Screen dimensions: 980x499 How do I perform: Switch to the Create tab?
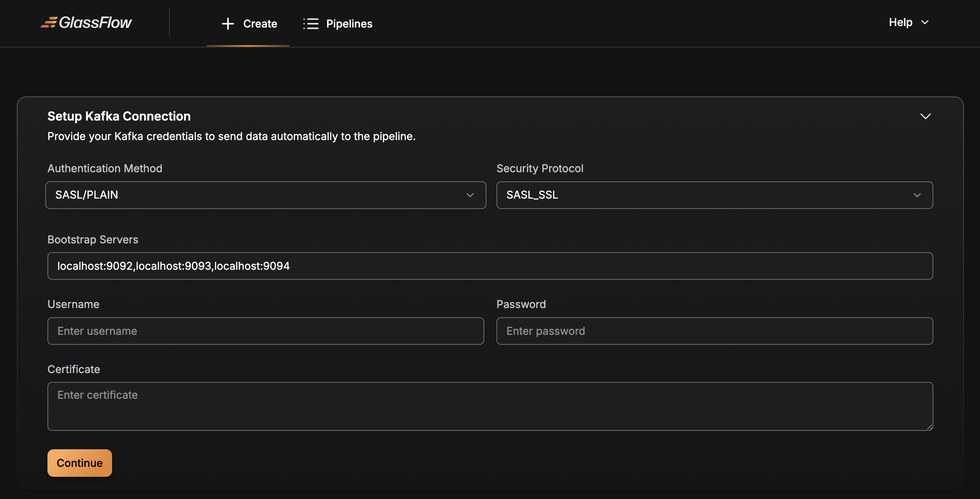[260, 24]
